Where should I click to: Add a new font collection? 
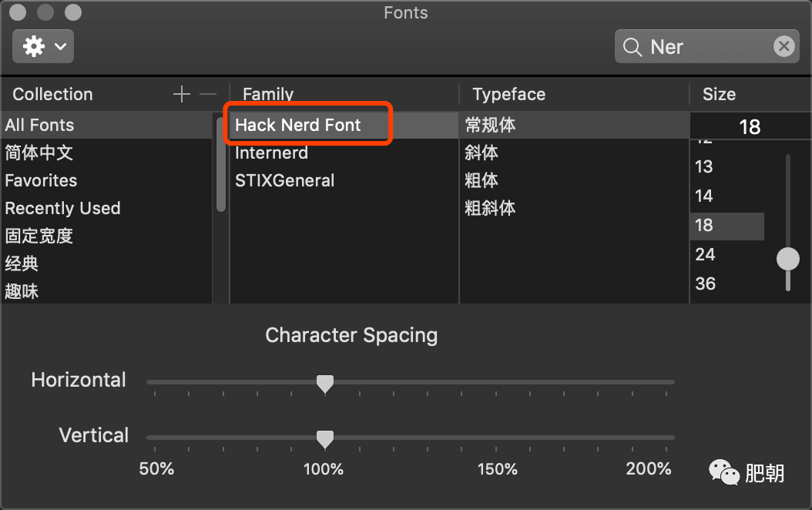(x=181, y=94)
